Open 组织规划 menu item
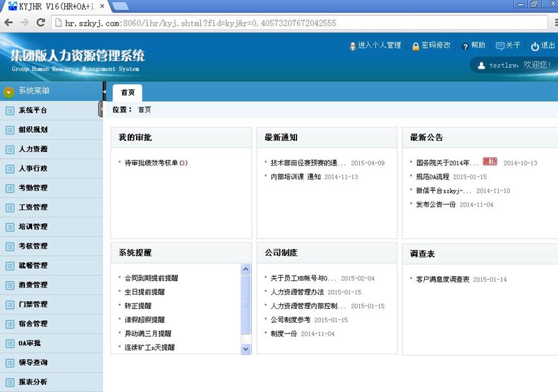The width and height of the screenshot is (558, 392). tap(33, 130)
